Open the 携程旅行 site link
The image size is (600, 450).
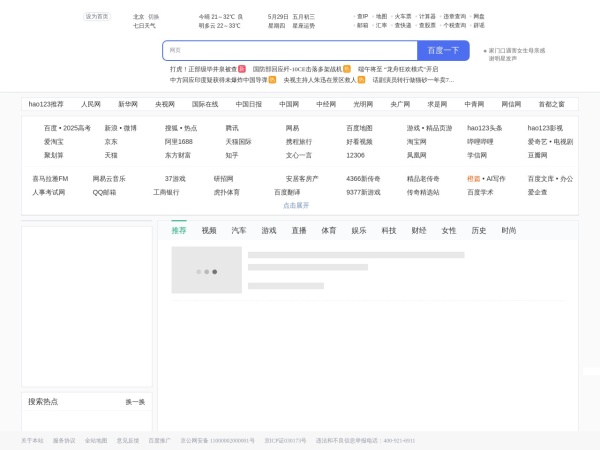299,142
